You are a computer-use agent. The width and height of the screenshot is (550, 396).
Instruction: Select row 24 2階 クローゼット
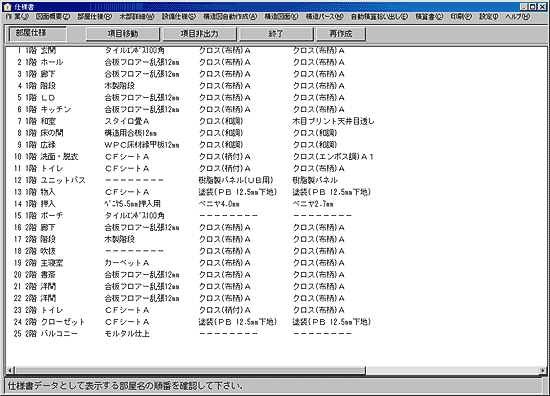coord(192,322)
